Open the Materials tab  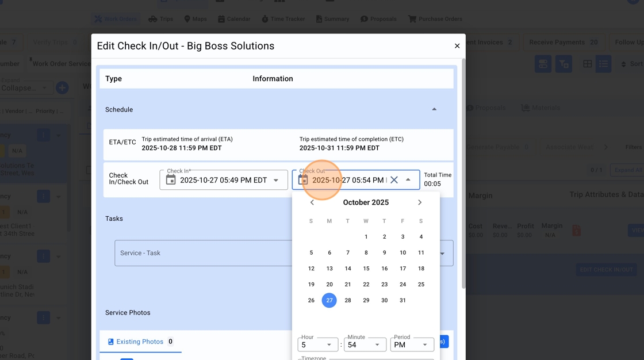click(x=540, y=108)
